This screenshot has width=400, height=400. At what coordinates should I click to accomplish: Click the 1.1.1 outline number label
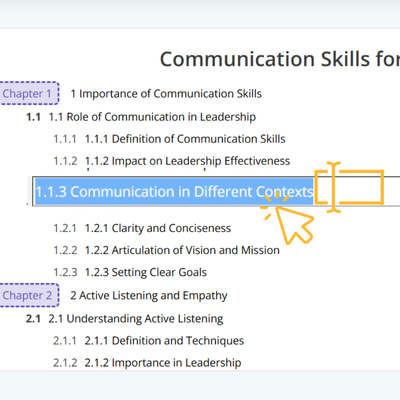pyautogui.click(x=65, y=139)
